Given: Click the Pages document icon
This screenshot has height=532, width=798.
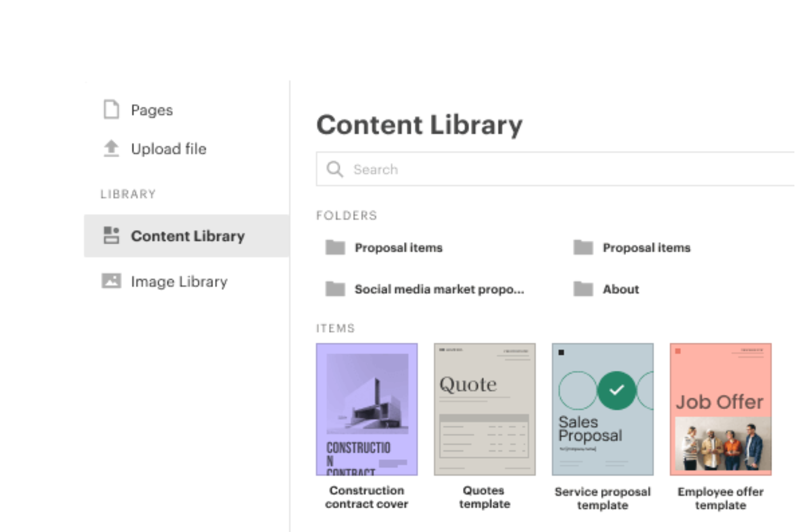Looking at the screenshot, I should point(111,109).
